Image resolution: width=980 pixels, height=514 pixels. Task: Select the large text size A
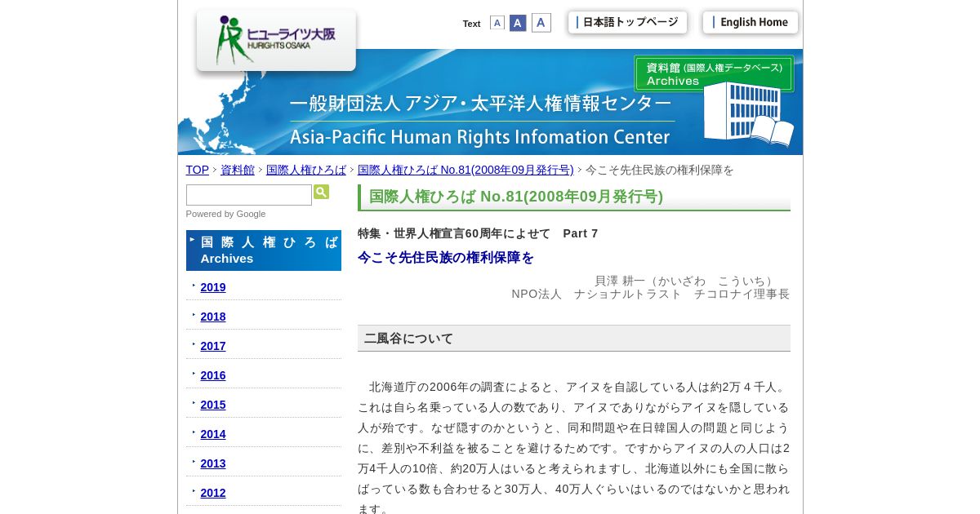pos(541,23)
